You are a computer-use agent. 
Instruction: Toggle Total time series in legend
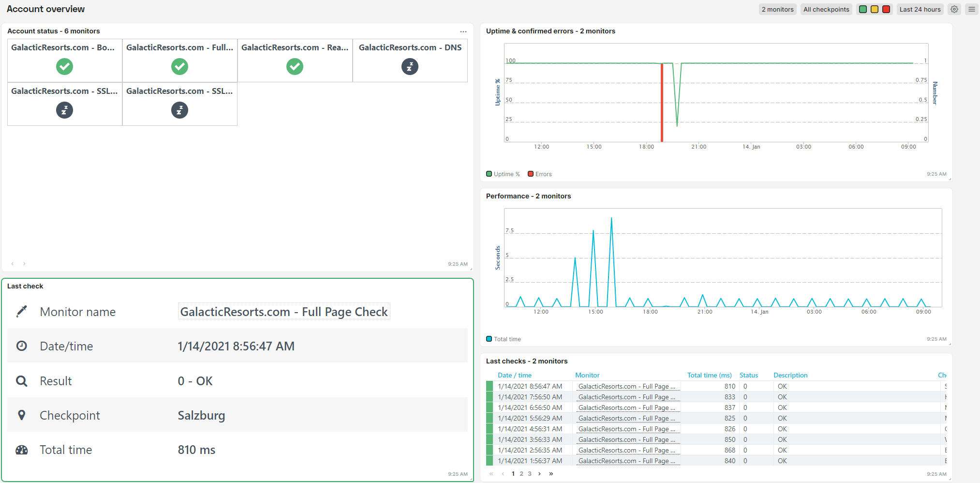click(504, 339)
